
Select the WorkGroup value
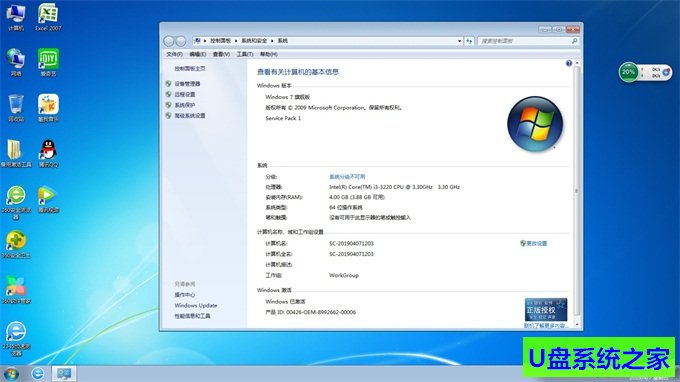point(344,275)
